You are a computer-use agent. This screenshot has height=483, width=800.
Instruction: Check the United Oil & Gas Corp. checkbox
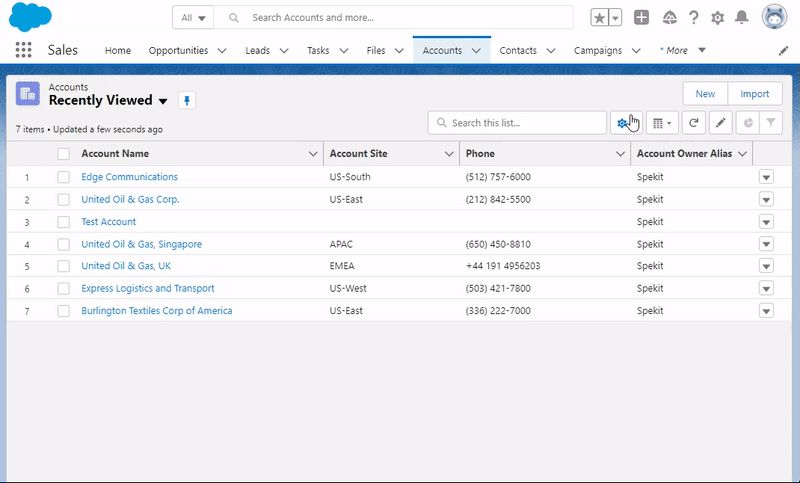click(63, 199)
